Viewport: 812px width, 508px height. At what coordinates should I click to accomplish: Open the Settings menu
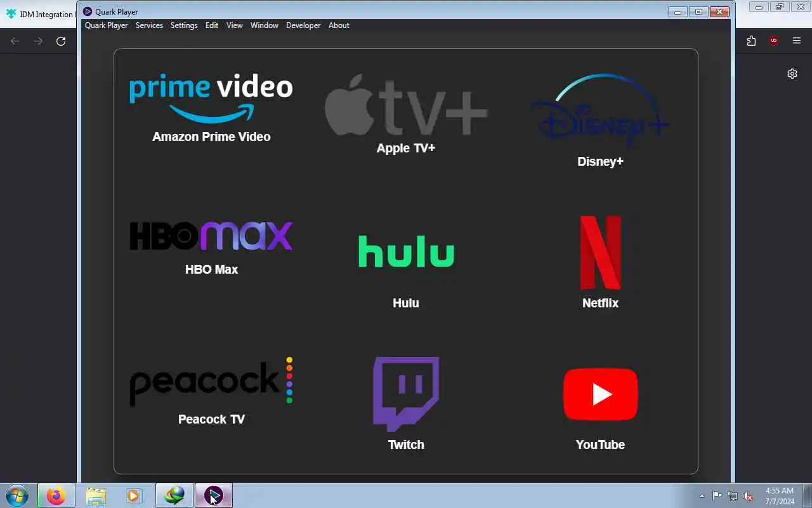click(x=184, y=25)
